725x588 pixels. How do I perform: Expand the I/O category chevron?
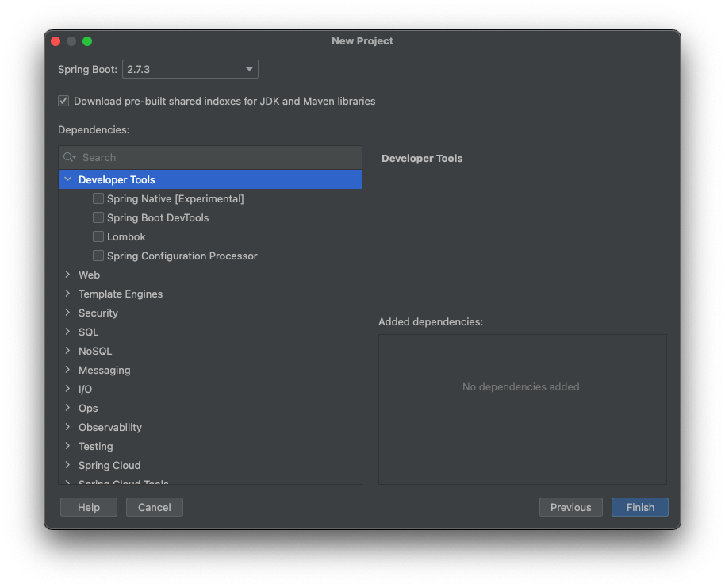click(x=68, y=389)
